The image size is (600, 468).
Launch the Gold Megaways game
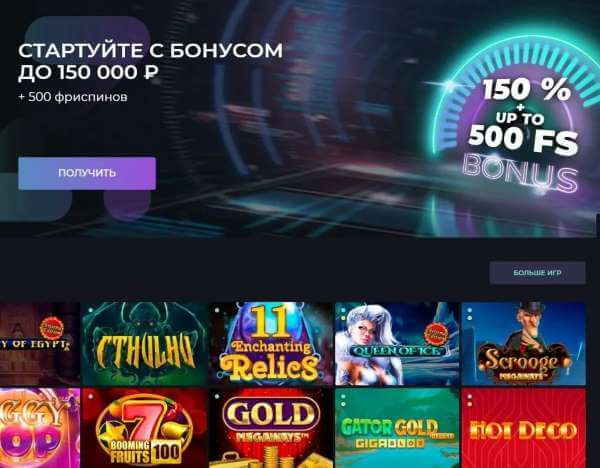point(271,428)
